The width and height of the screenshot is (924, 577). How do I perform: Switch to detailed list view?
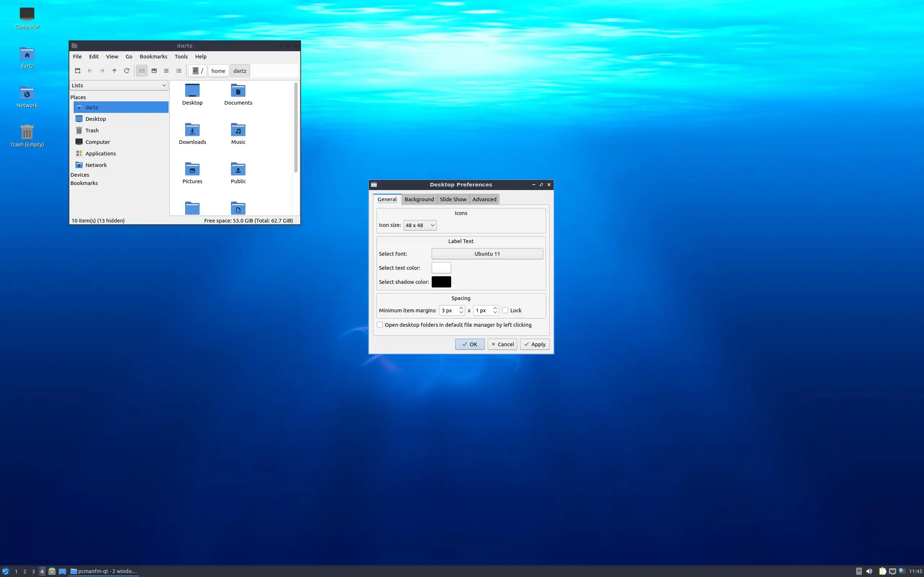pos(178,71)
